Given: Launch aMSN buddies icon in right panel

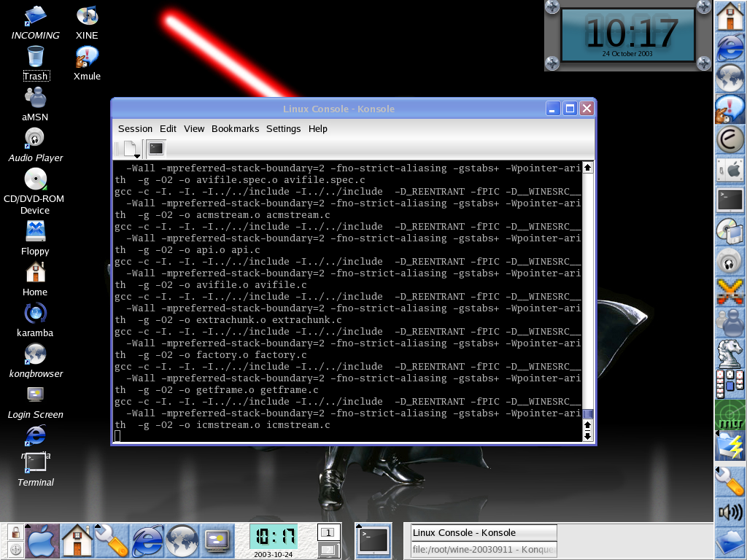Looking at the screenshot, I should pos(730,323).
